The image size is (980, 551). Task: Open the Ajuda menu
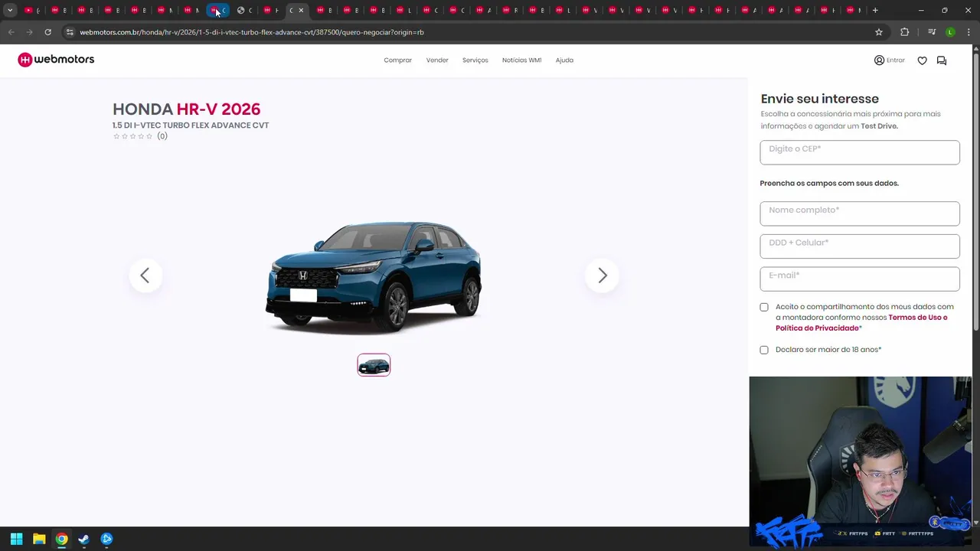[564, 60]
